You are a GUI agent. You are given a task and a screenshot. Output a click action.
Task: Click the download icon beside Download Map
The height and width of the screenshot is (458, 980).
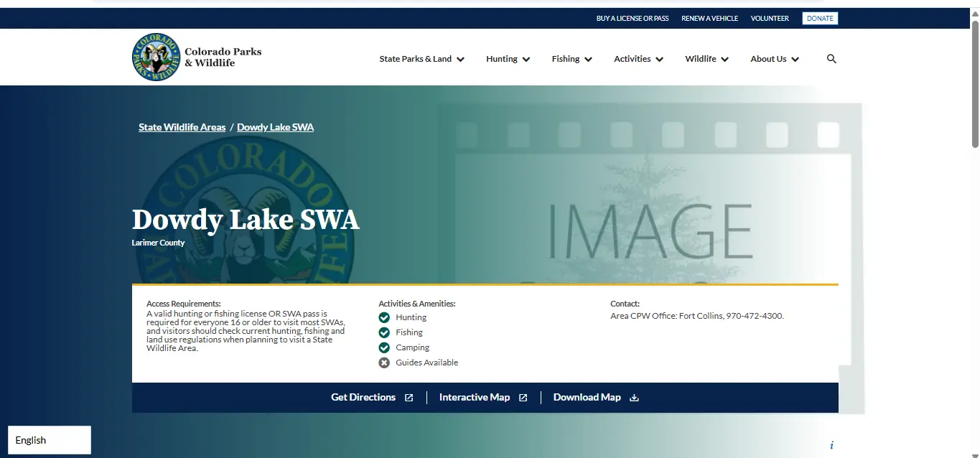click(634, 398)
